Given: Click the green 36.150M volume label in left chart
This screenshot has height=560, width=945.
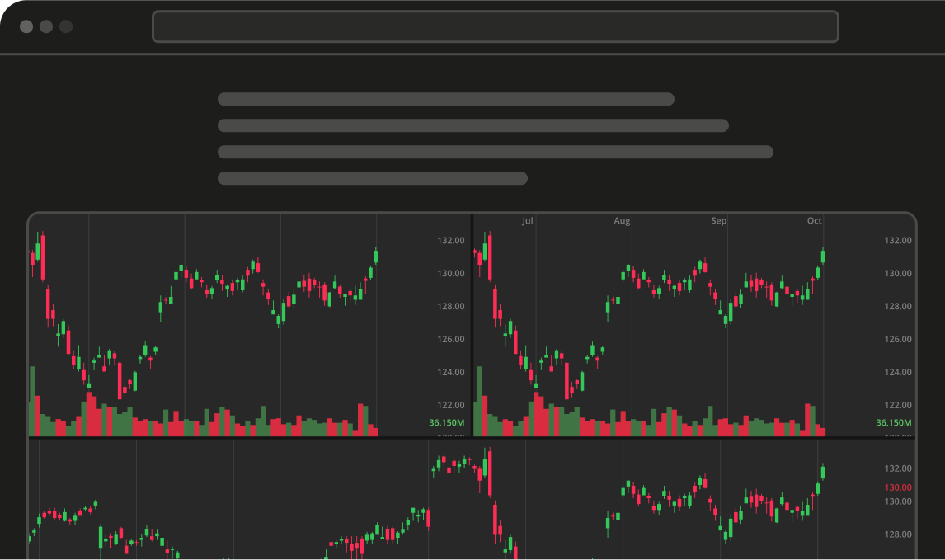Looking at the screenshot, I should coord(447,422).
